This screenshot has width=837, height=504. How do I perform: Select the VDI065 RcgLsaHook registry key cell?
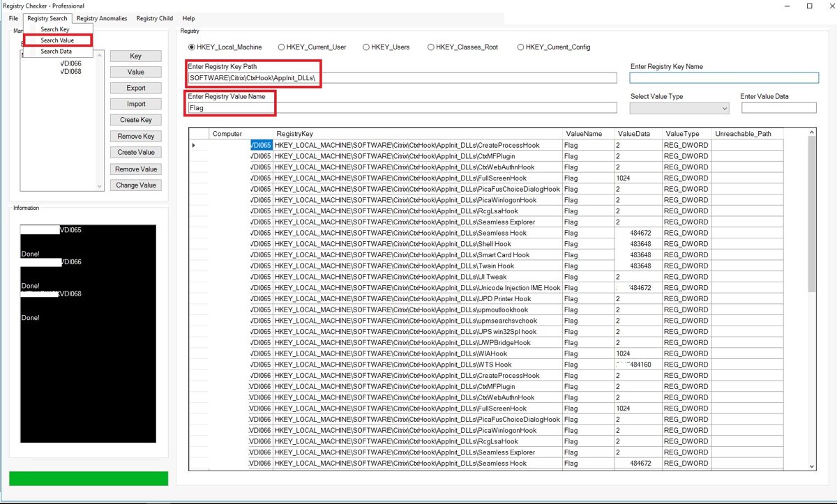[418, 211]
